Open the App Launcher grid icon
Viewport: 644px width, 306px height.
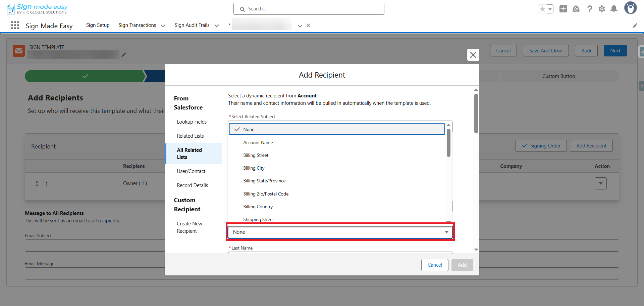[15, 26]
